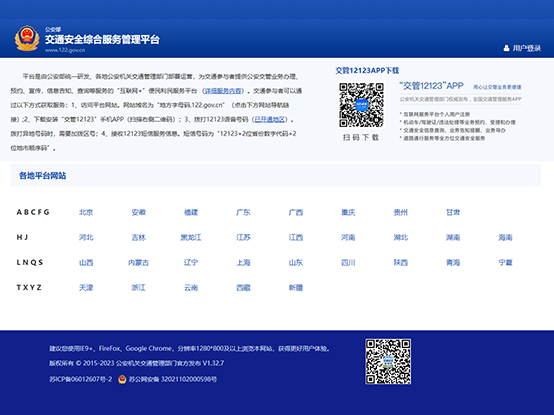Open the 湖南 platform link

tap(453, 237)
